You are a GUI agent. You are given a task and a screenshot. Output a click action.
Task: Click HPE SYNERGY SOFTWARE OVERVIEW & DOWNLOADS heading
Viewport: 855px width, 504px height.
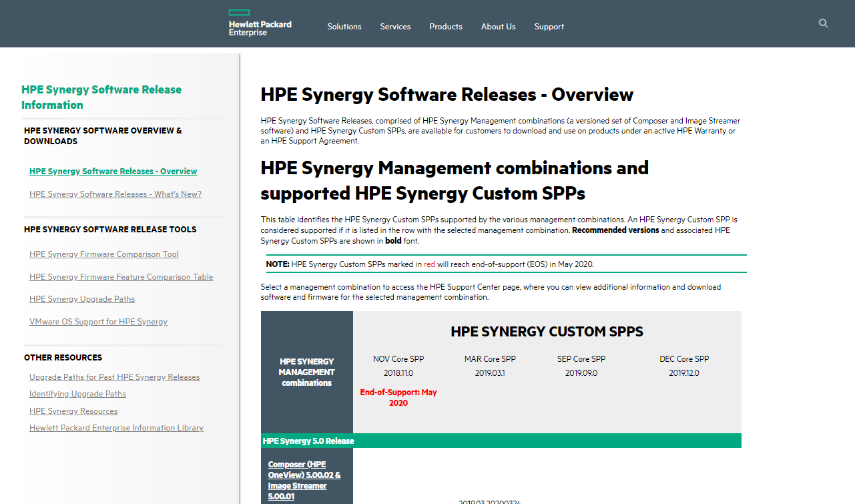tap(103, 136)
